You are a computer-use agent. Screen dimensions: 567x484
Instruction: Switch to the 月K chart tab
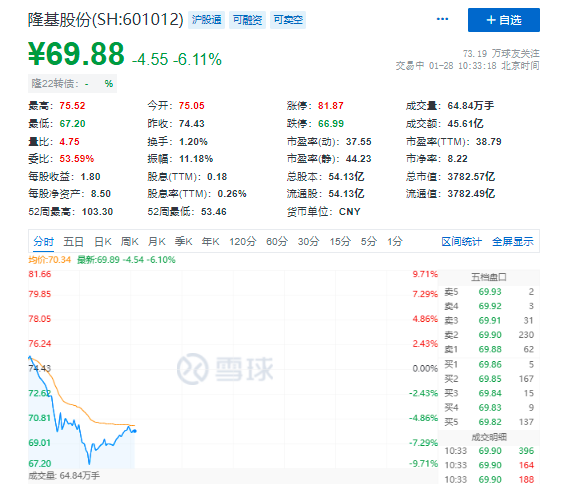coord(157,241)
